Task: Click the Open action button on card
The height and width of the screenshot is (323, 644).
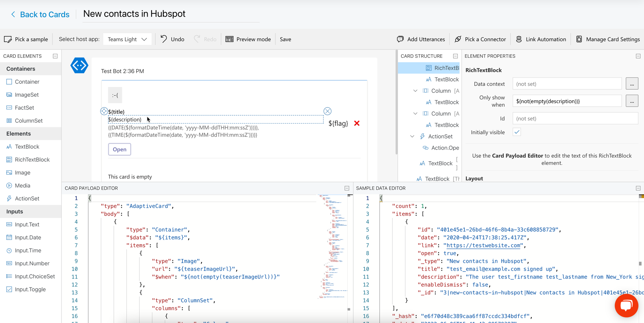Action: coord(120,149)
